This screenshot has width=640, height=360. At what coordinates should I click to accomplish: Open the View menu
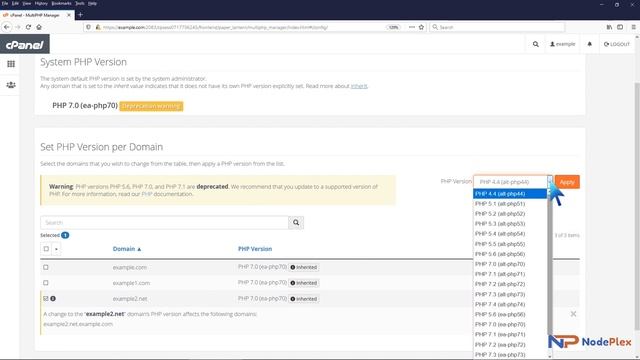(x=27, y=3)
